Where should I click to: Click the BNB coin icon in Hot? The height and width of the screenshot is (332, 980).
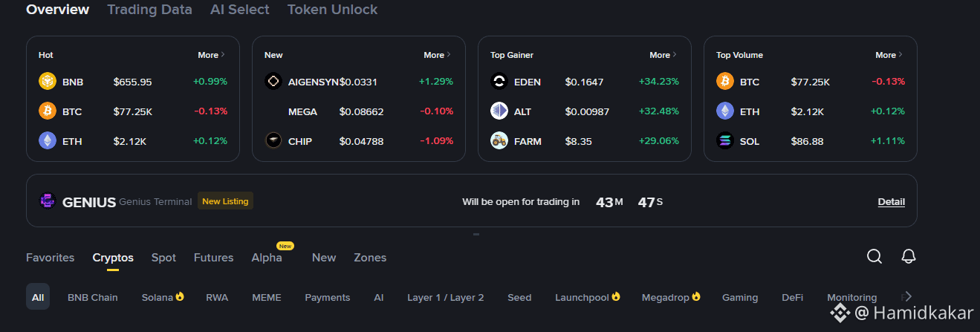pyautogui.click(x=48, y=82)
